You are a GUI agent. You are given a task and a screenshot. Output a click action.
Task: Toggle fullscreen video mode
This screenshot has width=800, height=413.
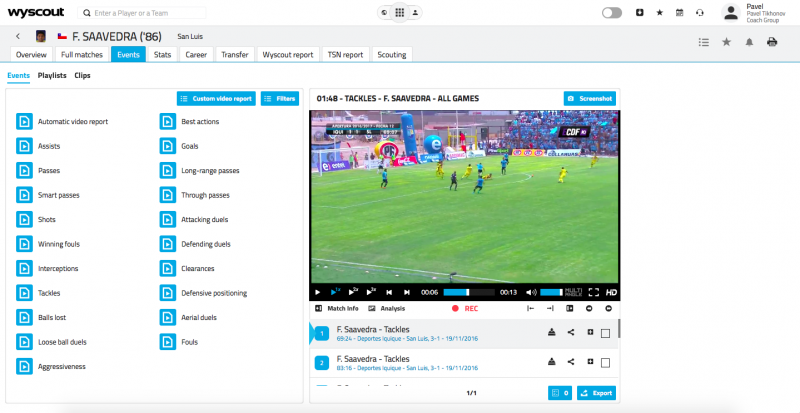click(x=593, y=293)
